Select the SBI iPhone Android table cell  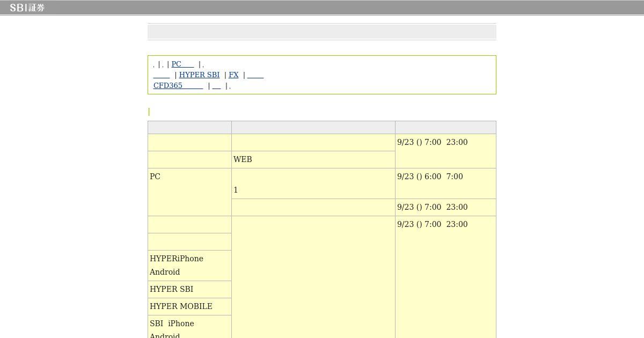click(x=189, y=327)
